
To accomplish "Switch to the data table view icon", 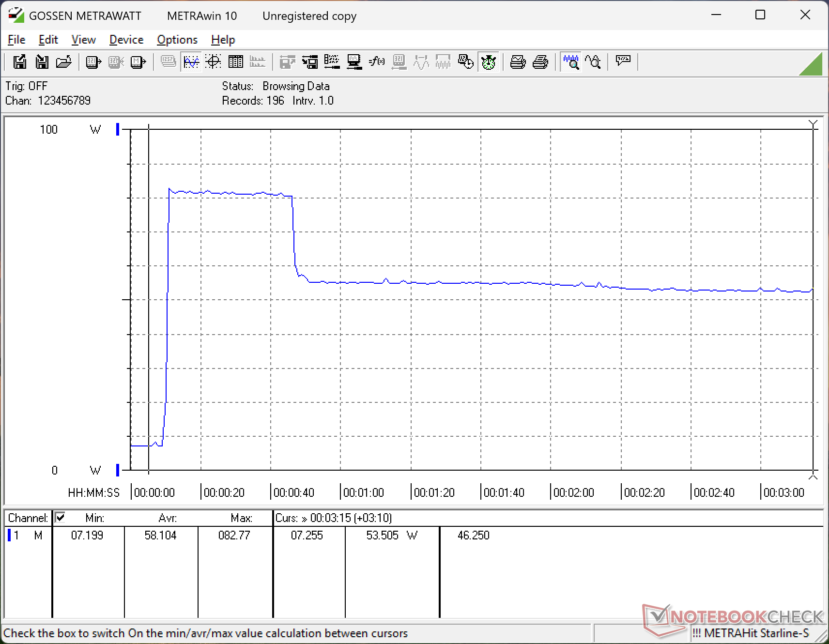I will pyautogui.click(x=236, y=62).
